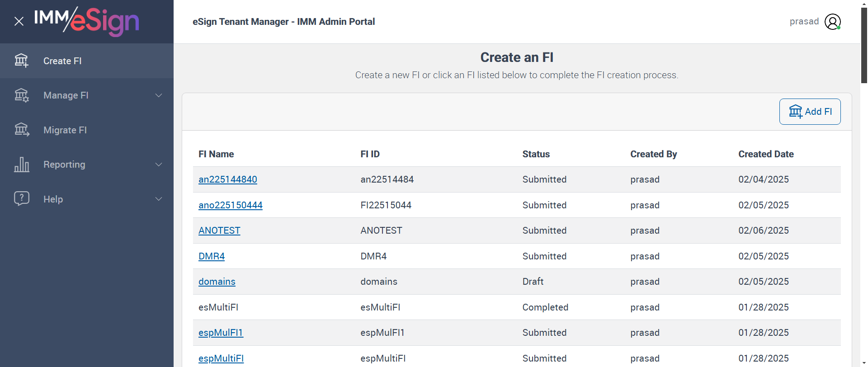Expand the Help menu chevron

click(159, 199)
